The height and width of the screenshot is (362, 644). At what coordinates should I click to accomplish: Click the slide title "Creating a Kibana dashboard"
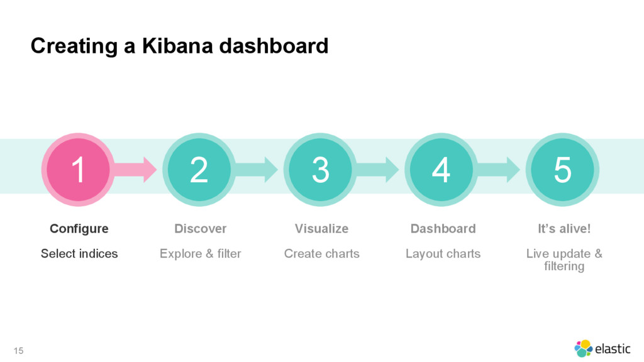click(x=179, y=45)
